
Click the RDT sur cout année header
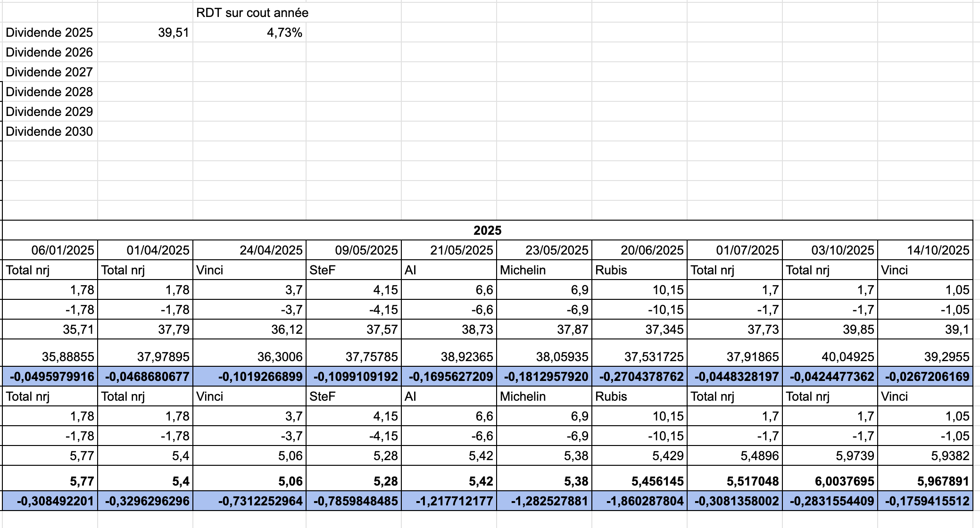tap(252, 13)
